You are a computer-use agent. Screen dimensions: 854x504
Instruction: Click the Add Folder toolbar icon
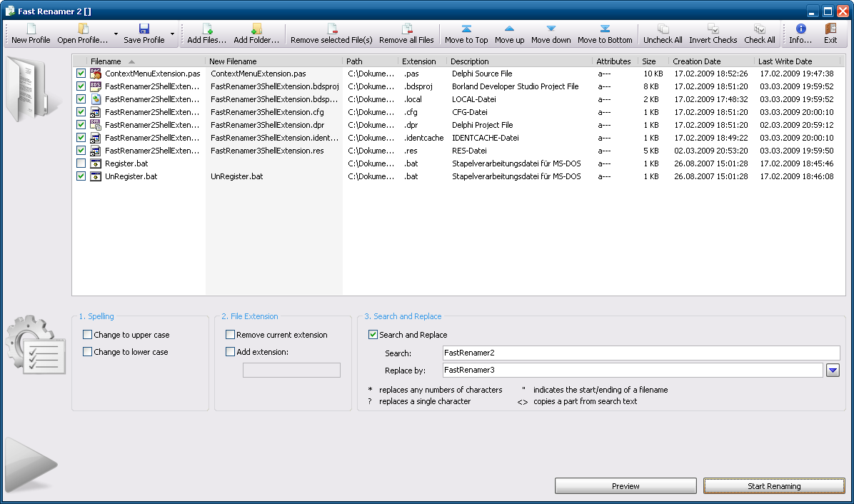[256, 29]
